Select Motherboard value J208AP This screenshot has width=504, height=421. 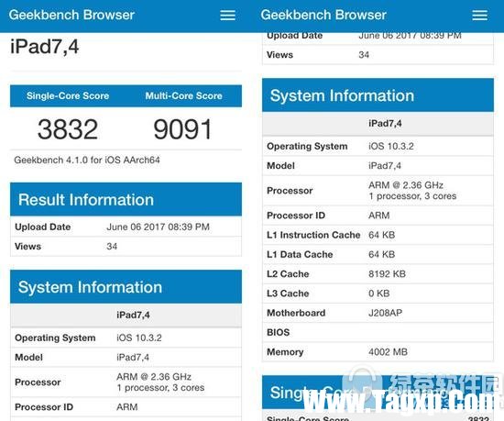pos(385,313)
